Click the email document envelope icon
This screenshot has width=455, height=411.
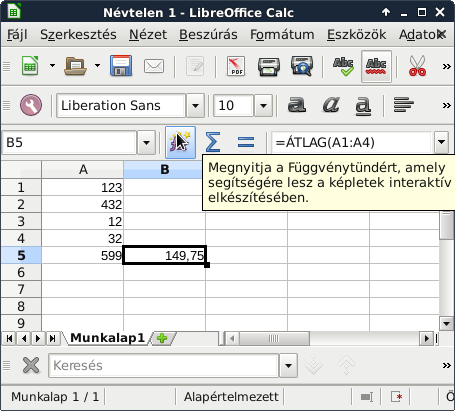coord(154,66)
